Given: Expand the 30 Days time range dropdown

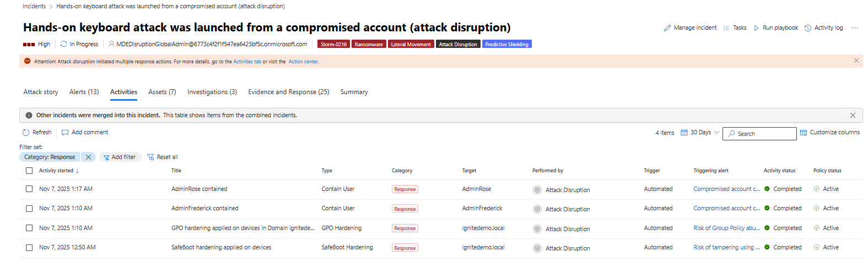Looking at the screenshot, I should [x=700, y=133].
